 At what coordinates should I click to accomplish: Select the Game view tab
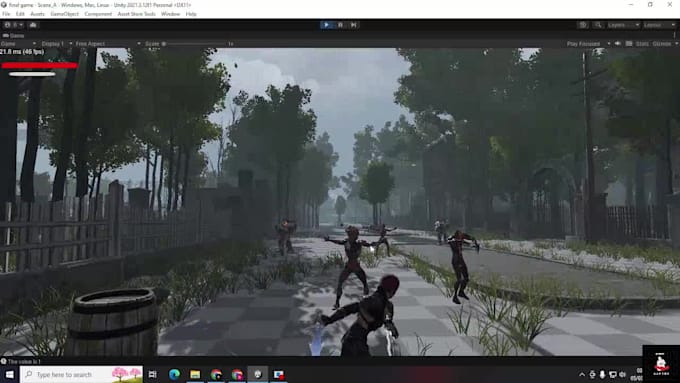click(x=13, y=36)
